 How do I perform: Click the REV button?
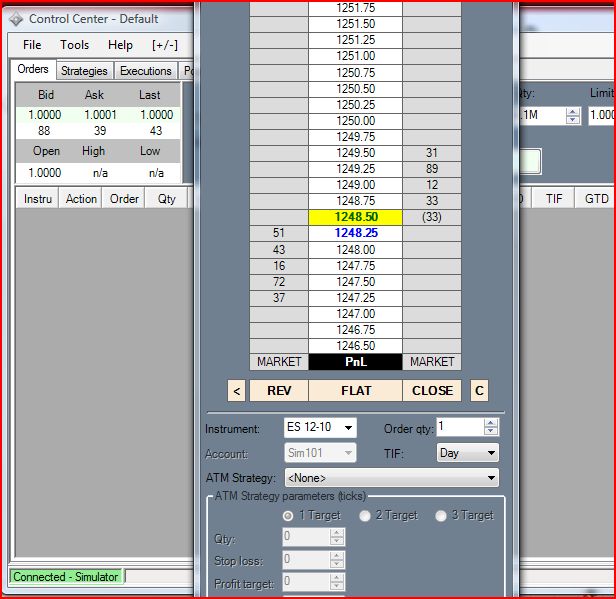(x=279, y=390)
